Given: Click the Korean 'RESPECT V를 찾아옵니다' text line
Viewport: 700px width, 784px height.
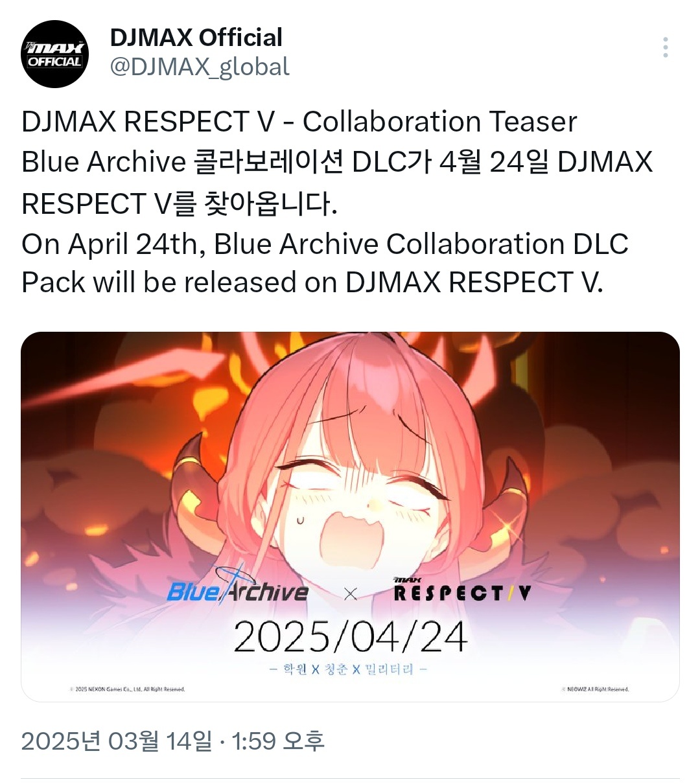Looking at the screenshot, I should (180, 203).
